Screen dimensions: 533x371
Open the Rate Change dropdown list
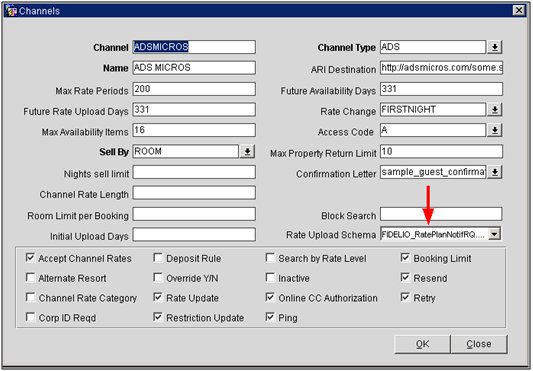pyautogui.click(x=495, y=109)
